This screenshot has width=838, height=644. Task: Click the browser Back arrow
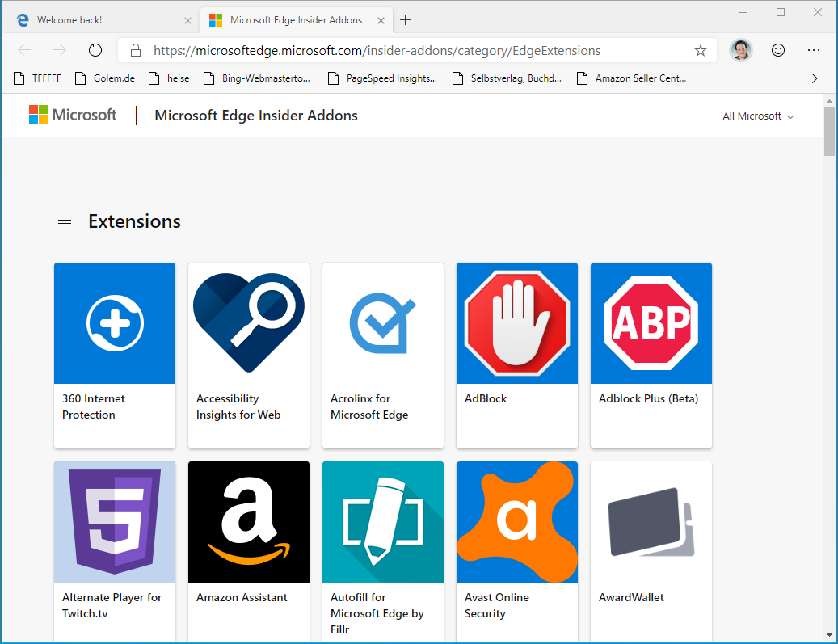point(24,50)
